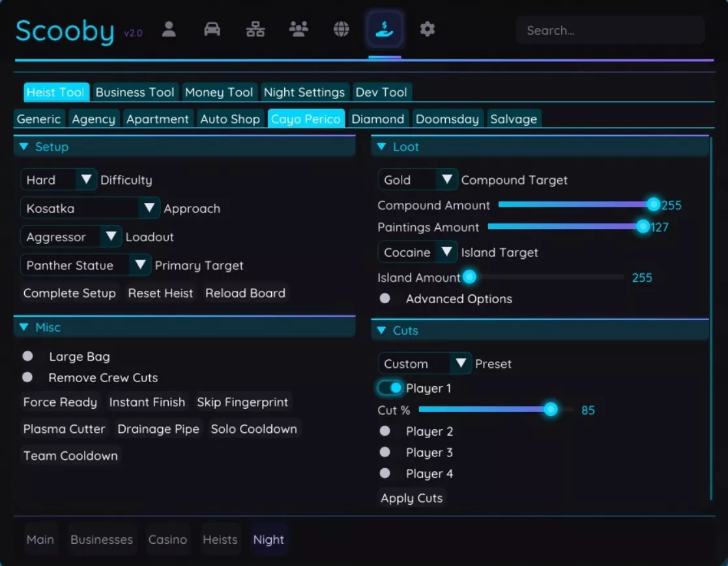Click the highlighted money hand icon

click(x=384, y=29)
